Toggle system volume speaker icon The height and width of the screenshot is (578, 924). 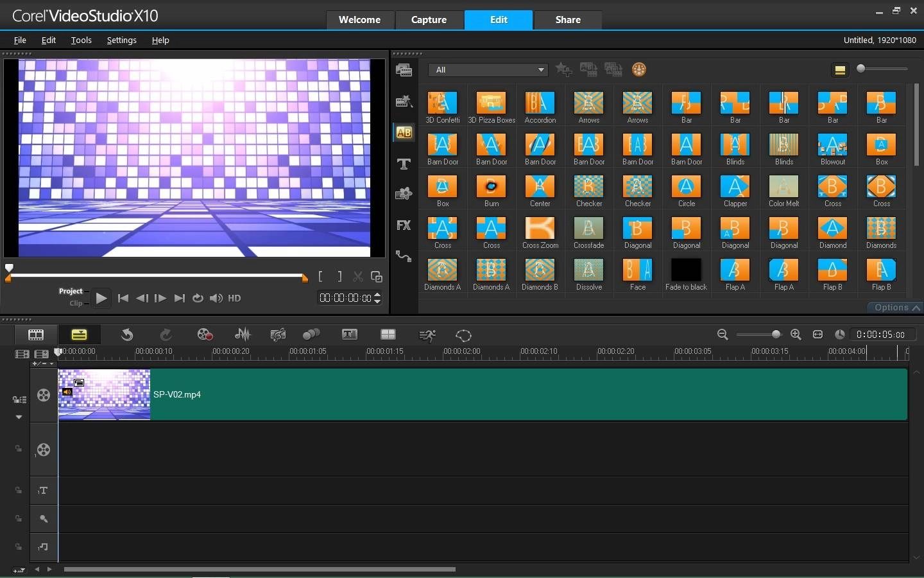tap(216, 298)
